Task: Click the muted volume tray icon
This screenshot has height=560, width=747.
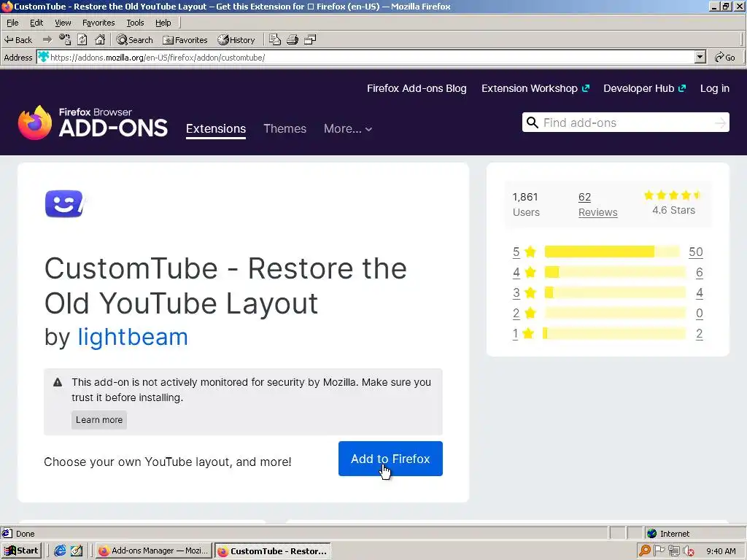Action: 689,551
